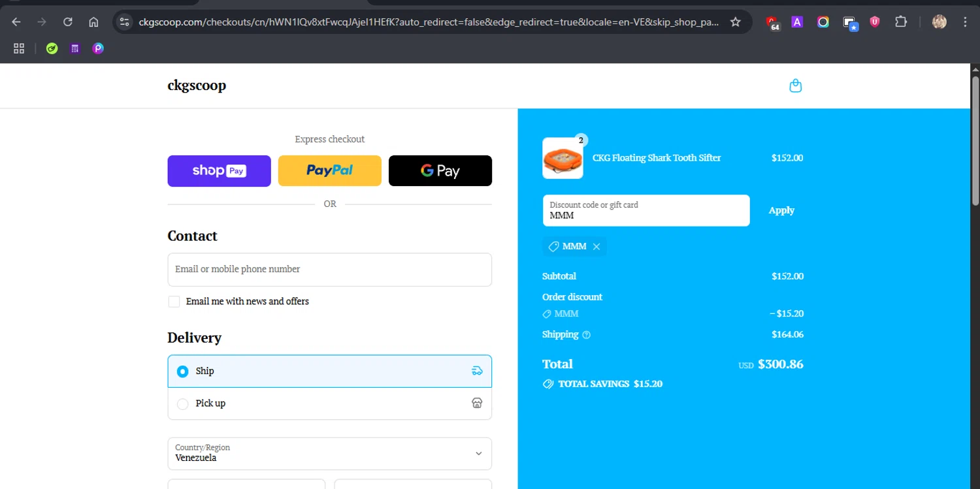The width and height of the screenshot is (980, 489).
Task: Click the shipping cost $164.06
Action: (788, 335)
